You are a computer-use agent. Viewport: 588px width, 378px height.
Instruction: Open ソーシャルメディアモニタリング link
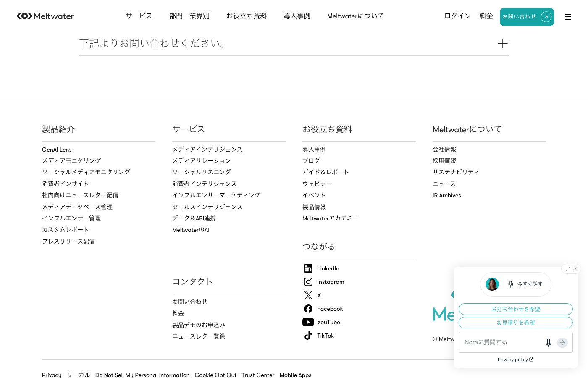click(x=86, y=172)
